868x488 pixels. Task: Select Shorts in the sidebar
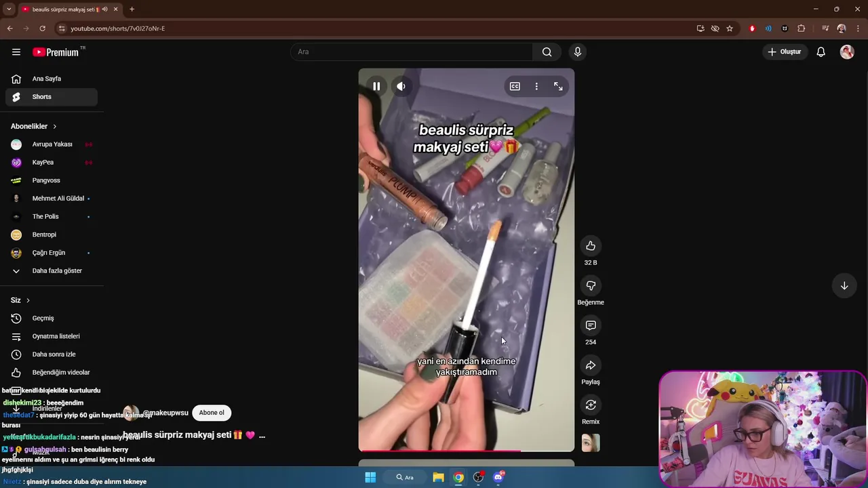click(x=52, y=97)
